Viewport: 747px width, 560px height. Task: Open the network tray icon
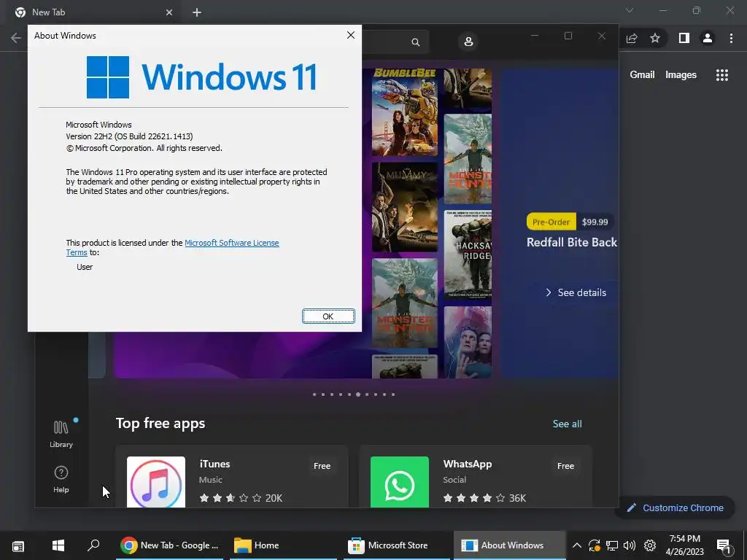pos(612,545)
